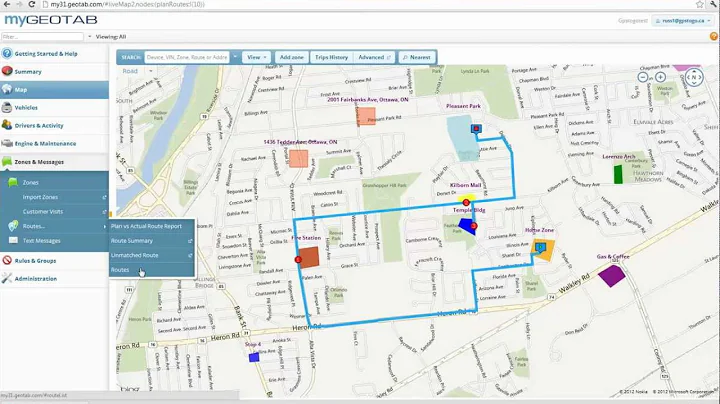The height and width of the screenshot is (404, 720).
Task: Click the Lorenzo Arch green zone
Action: point(618,174)
